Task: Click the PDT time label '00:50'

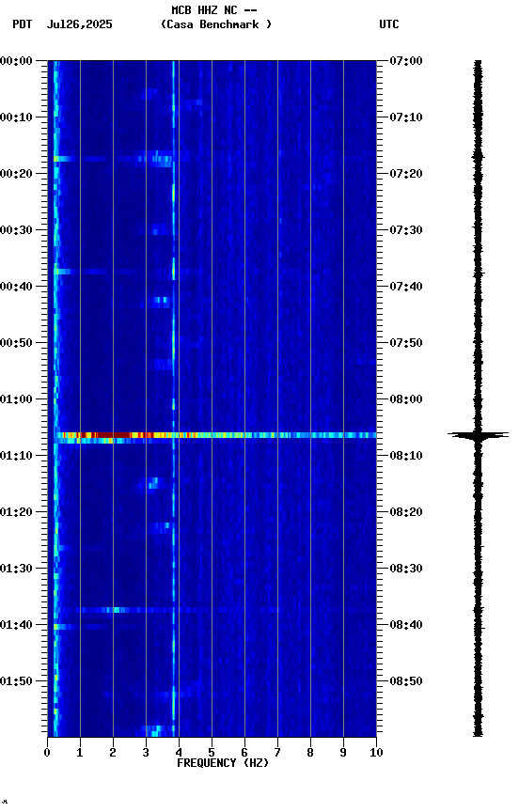Action: 16,343
